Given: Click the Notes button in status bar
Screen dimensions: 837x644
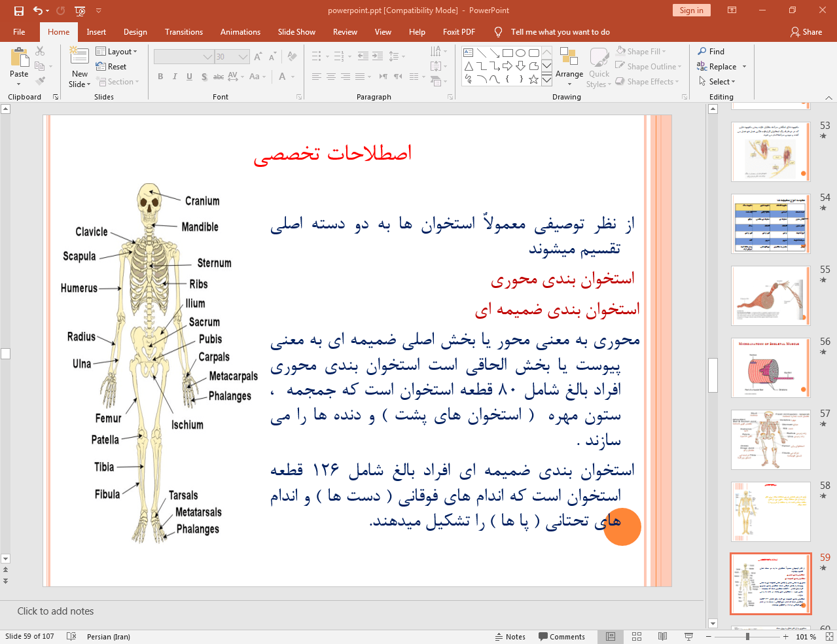Looking at the screenshot, I should click(x=510, y=637).
